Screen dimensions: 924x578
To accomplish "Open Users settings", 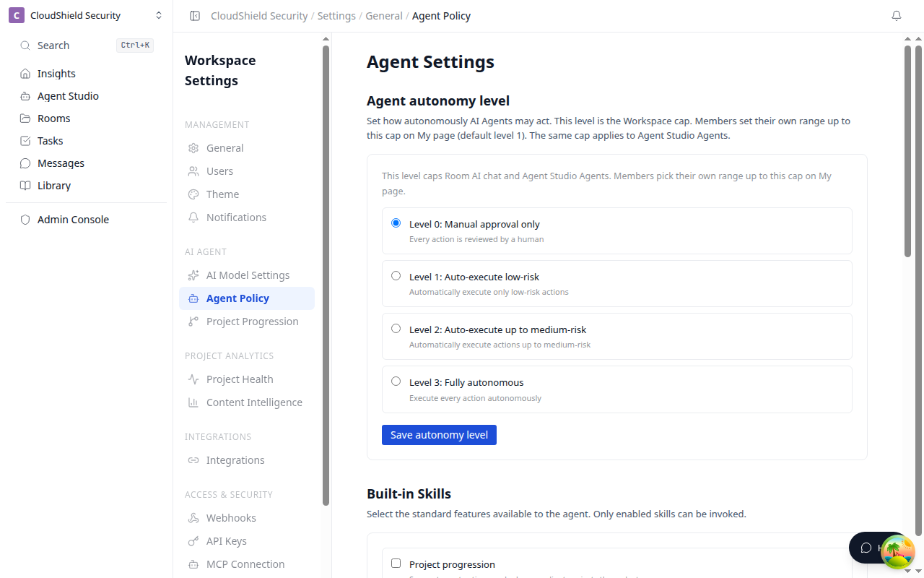I will tap(247, 171).
